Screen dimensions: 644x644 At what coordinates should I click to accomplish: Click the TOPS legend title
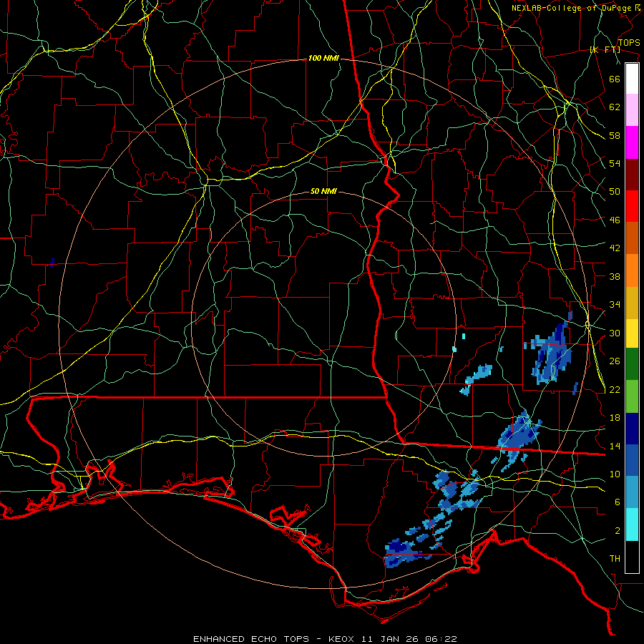click(x=629, y=42)
